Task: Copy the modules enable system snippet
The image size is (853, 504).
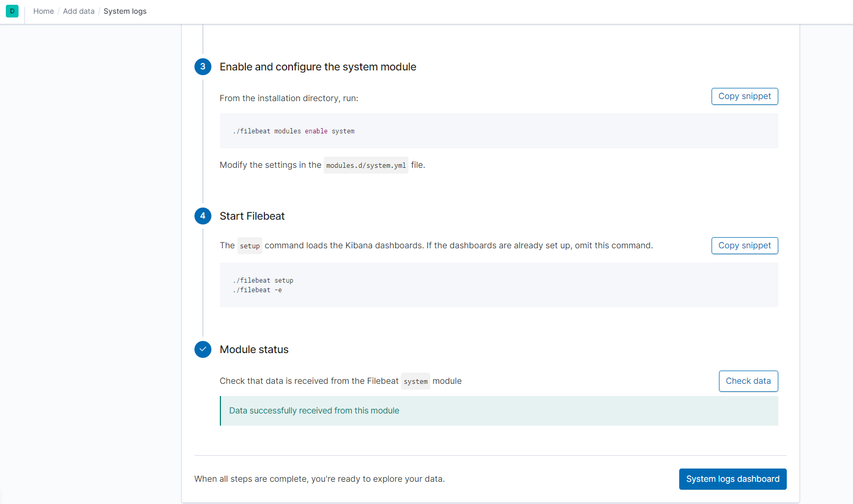Action: pos(744,96)
